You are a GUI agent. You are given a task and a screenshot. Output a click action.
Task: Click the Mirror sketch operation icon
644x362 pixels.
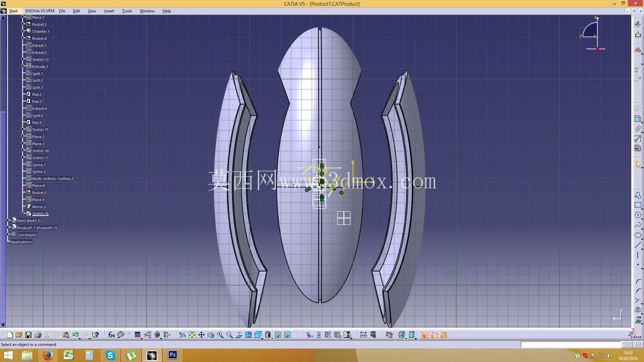638,310
